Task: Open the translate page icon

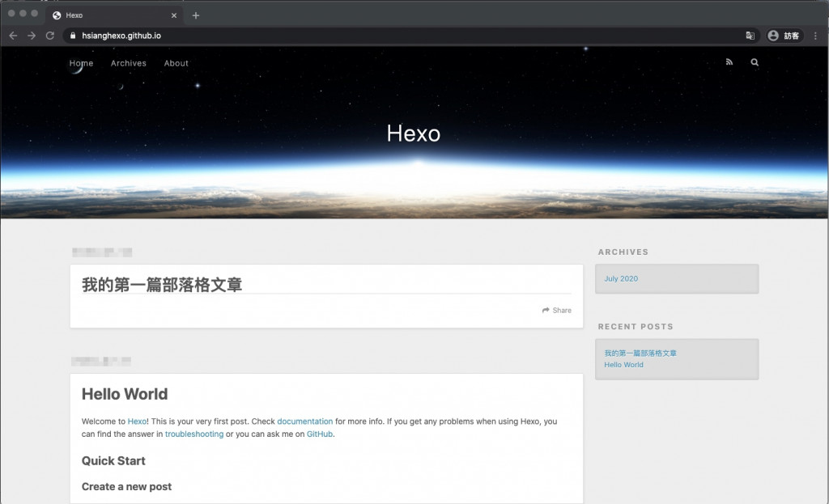Action: pos(750,36)
